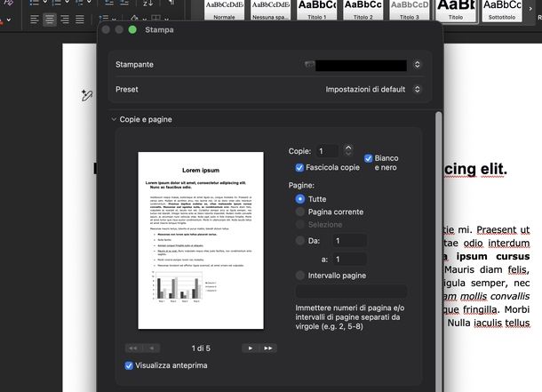
Task: Click the 'a' ending page field
Action: 349,260
